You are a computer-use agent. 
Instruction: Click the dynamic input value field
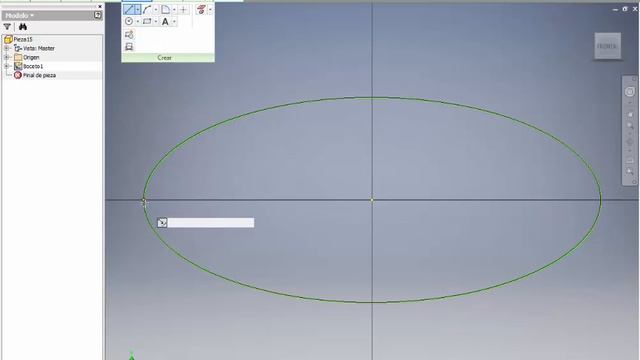(x=211, y=222)
